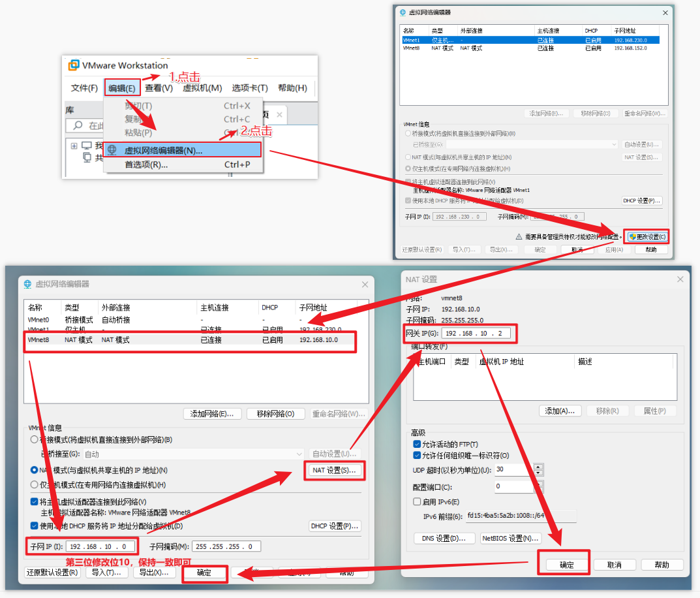The height and width of the screenshot is (598, 700).
Task: Expand the first node in the 库 tree
Action: click(x=74, y=146)
